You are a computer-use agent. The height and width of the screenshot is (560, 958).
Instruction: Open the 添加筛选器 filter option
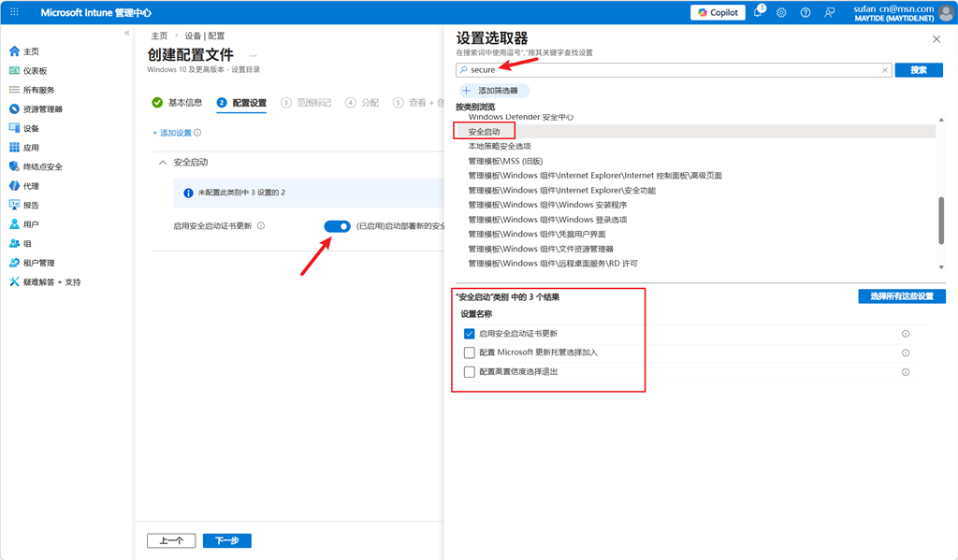[x=494, y=91]
